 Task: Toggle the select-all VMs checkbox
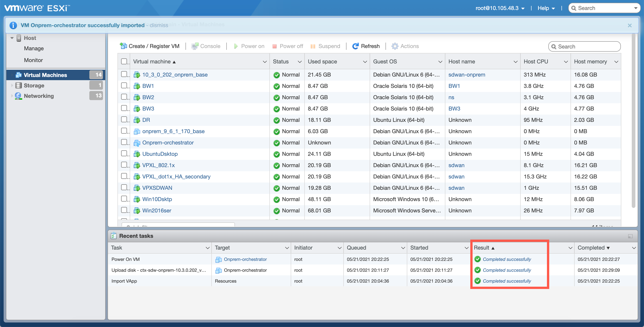pyautogui.click(x=124, y=61)
